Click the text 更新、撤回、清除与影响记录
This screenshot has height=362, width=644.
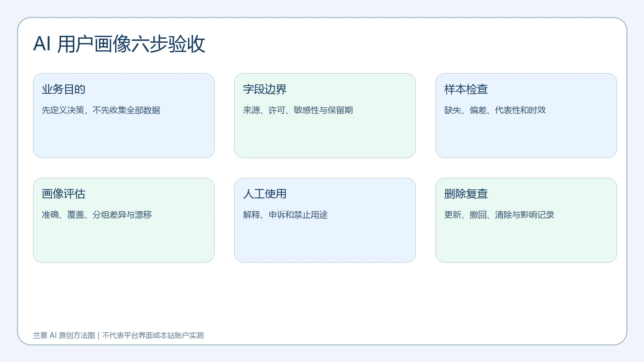pyautogui.click(x=499, y=215)
